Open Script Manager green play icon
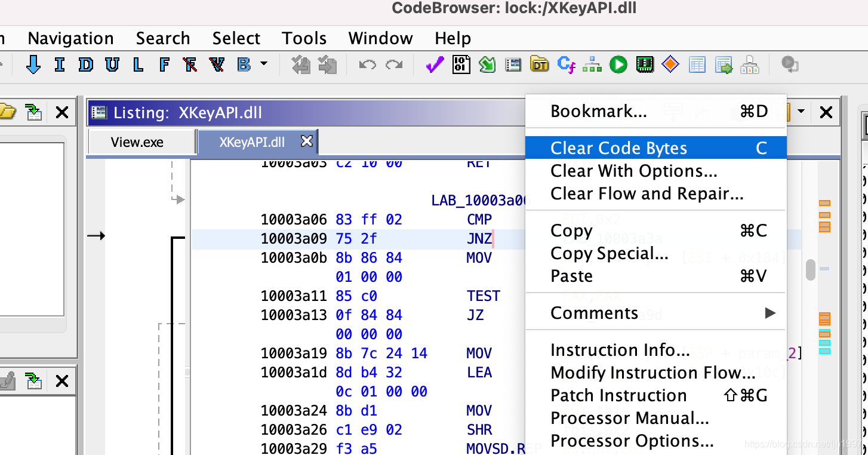The image size is (868, 455). (618, 64)
